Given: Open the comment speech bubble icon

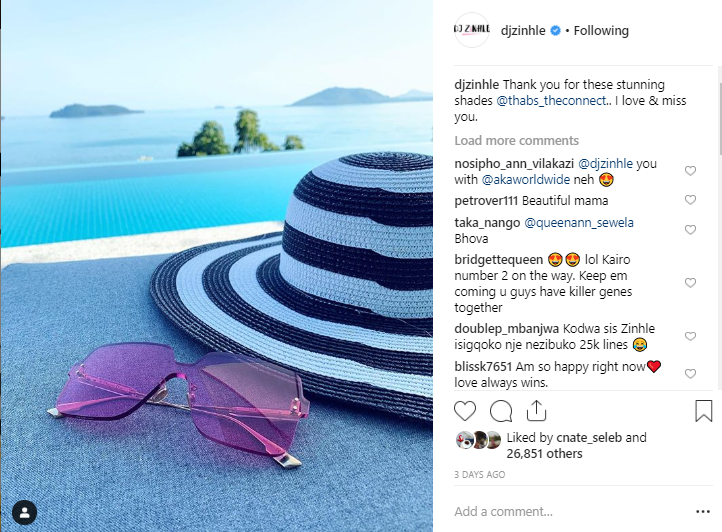Looking at the screenshot, I should click(x=501, y=411).
